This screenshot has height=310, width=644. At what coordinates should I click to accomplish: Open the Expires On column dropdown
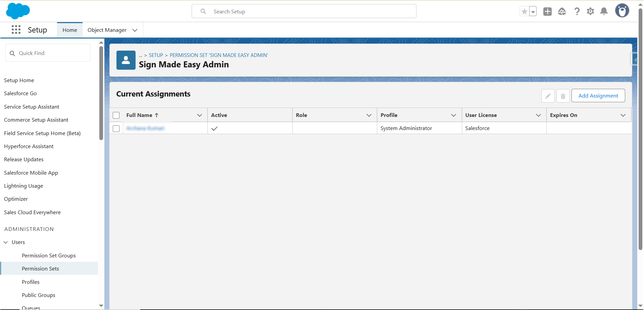623,115
